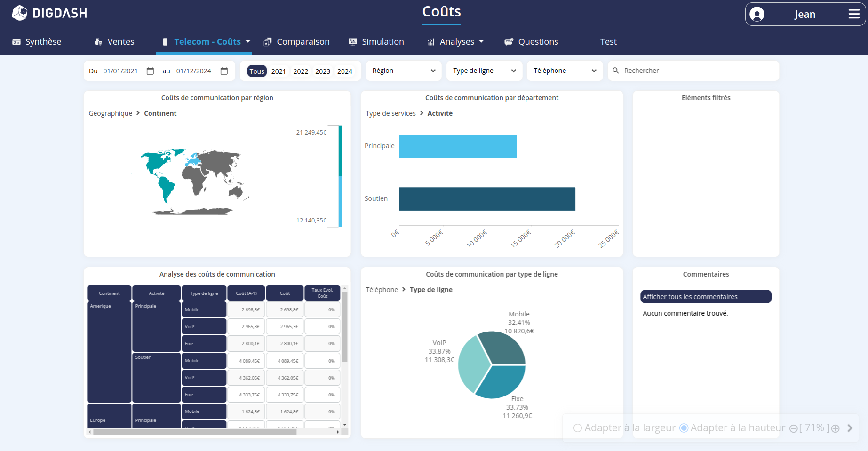This screenshot has height=451, width=868.
Task: Click the dark Soutien bar in chart
Action: [x=487, y=199]
